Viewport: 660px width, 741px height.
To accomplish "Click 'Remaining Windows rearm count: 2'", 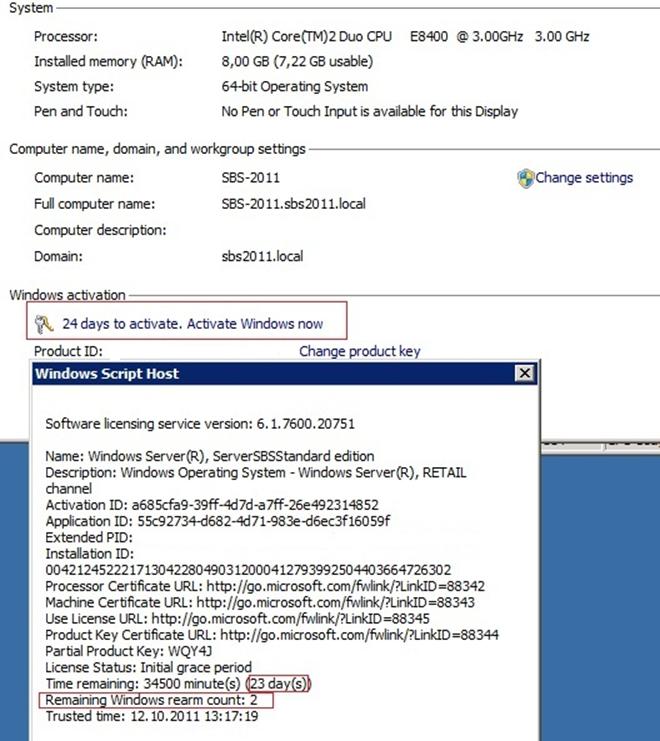I will click(151, 700).
